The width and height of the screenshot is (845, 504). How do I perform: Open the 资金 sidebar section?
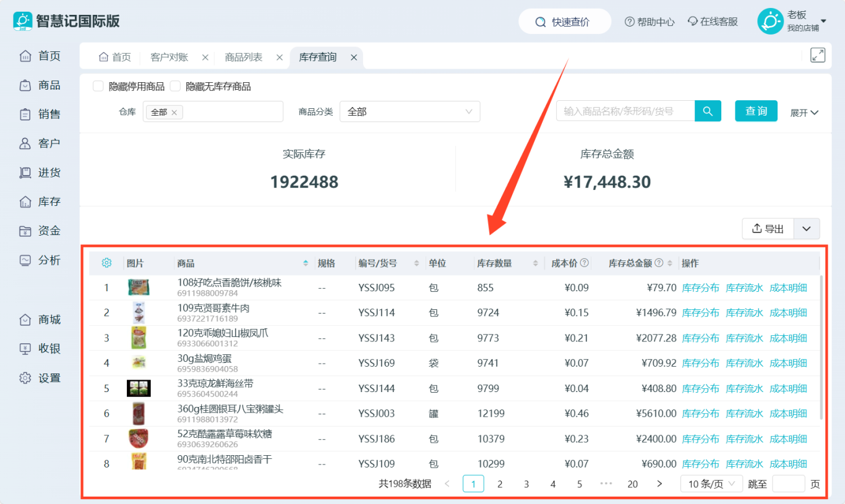[40, 231]
